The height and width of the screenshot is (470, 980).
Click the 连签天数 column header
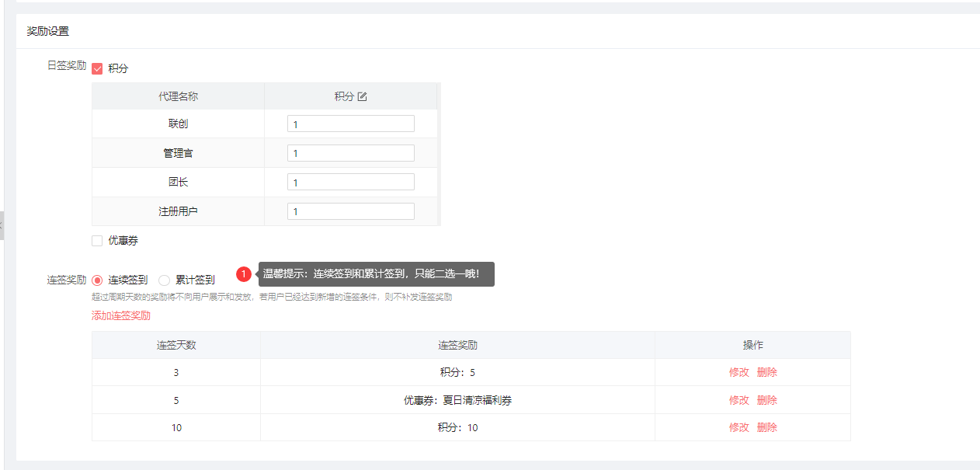pyautogui.click(x=176, y=345)
